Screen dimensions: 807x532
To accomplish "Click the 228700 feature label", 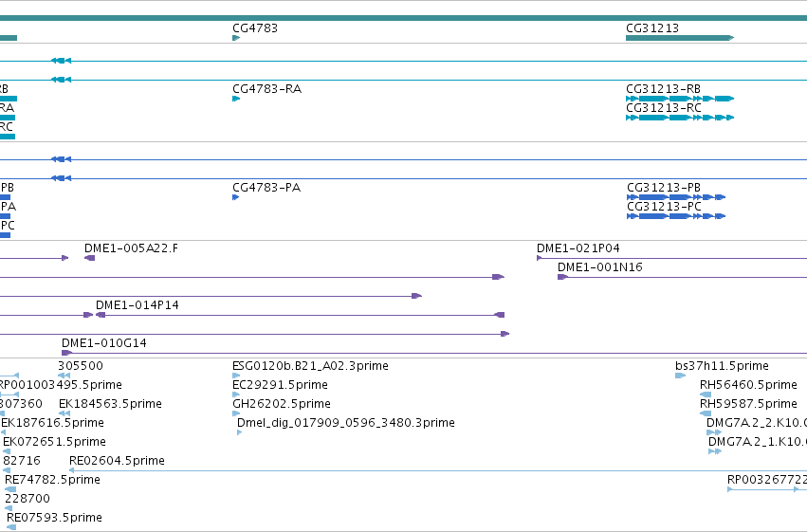I will point(28,499).
